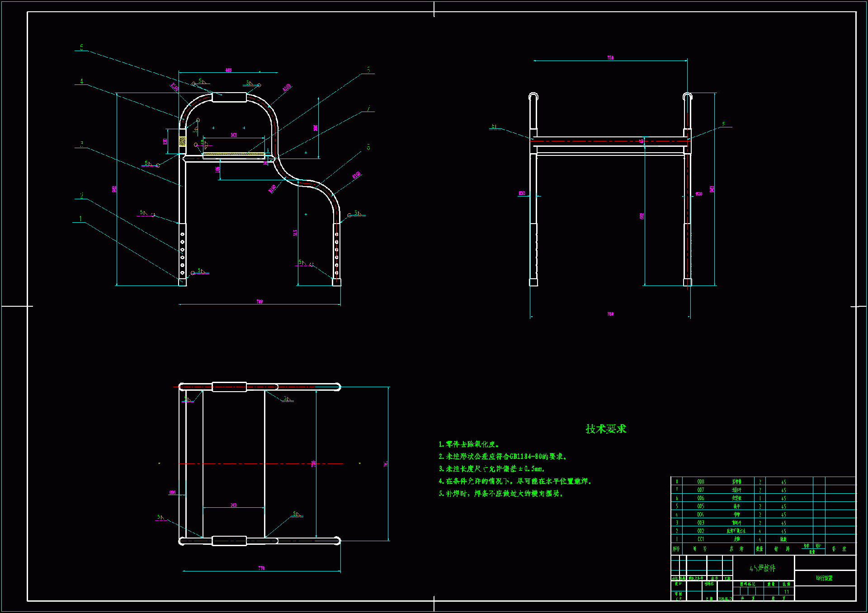The width and height of the screenshot is (868, 613).
Task: Click the weld symbol beside right leg top
Action: (x=356, y=213)
